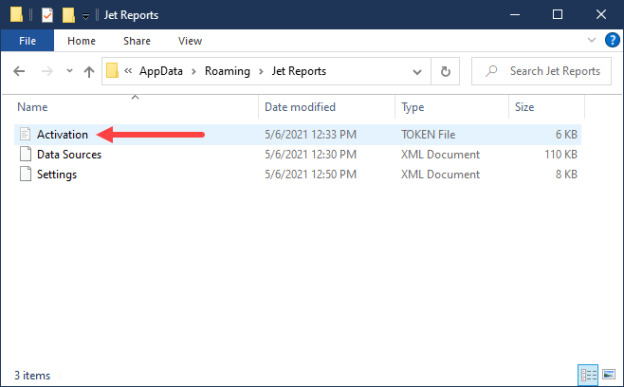
Task: Click the 110 KB size cell
Action: [x=561, y=154]
